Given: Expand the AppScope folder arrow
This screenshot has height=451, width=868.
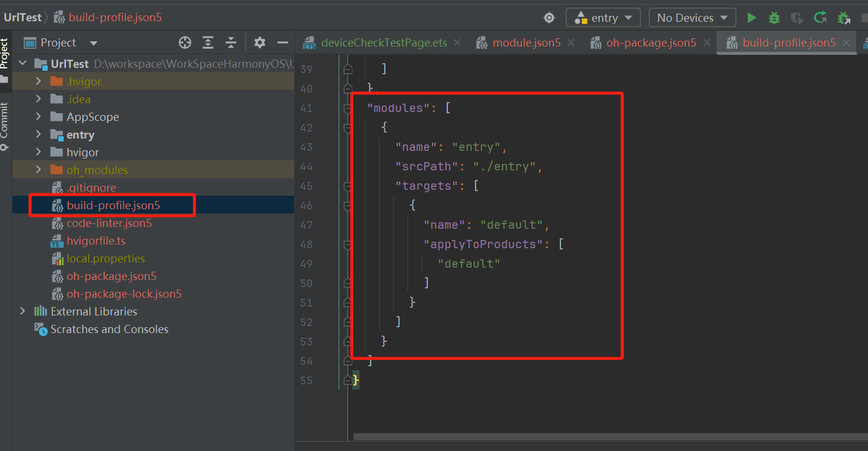Looking at the screenshot, I should click(38, 117).
